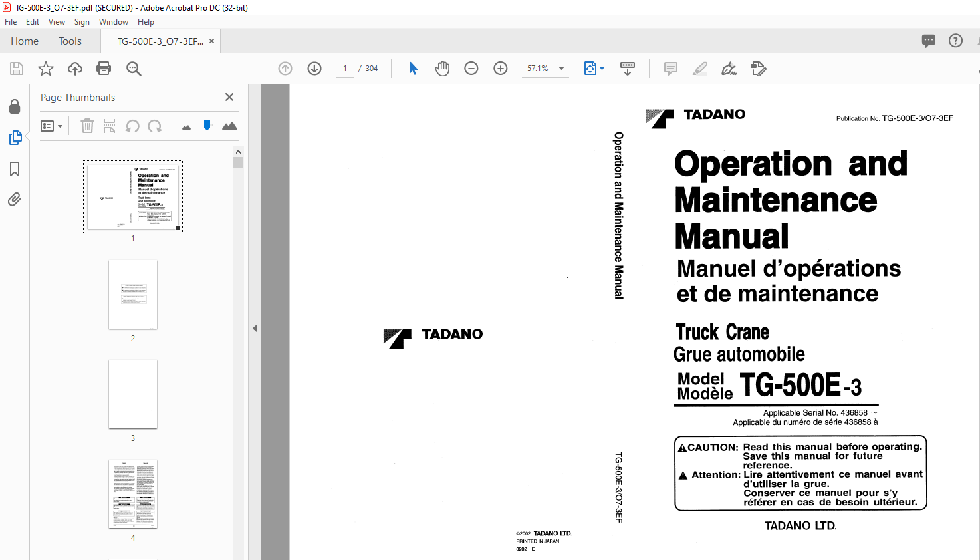Open the View menu
Screen dimensions: 980x560
pos(57,22)
